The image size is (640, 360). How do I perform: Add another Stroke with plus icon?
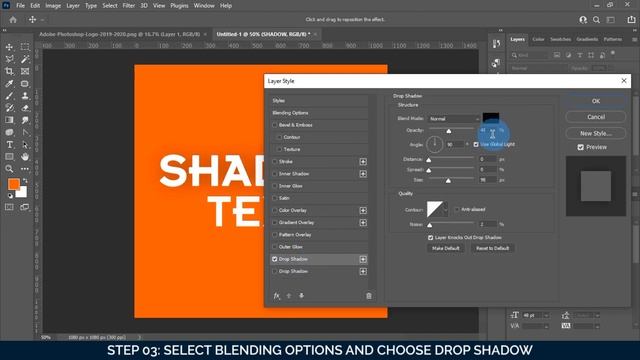(x=363, y=162)
